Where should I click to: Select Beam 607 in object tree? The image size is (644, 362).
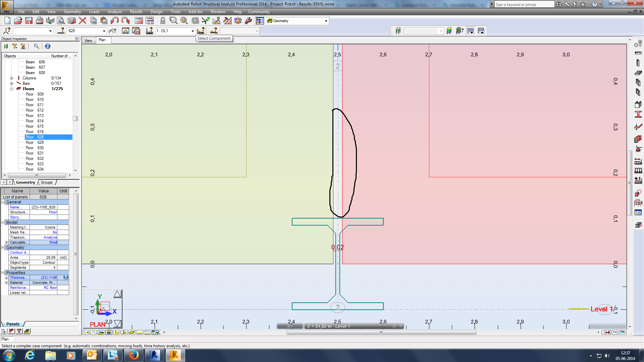click(36, 67)
